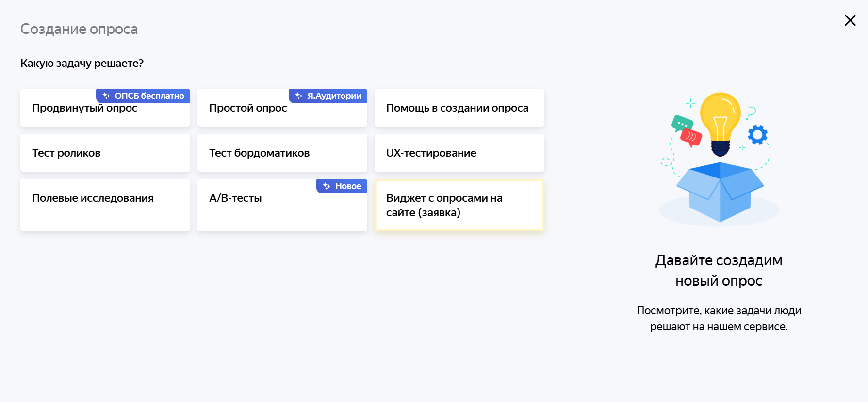Image resolution: width=868 pixels, height=402 pixels.
Task: Click the Посмотрите, какие задачи description text
Action: point(719,319)
